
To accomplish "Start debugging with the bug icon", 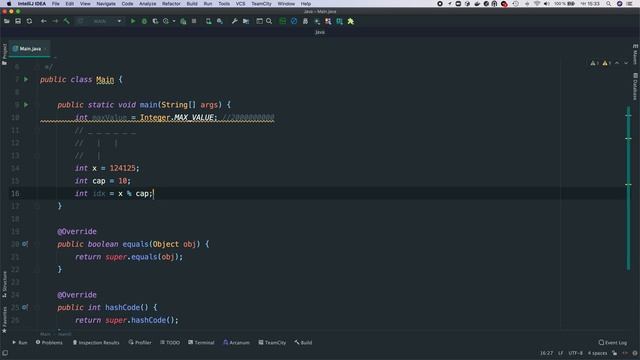I will click(x=144, y=21).
